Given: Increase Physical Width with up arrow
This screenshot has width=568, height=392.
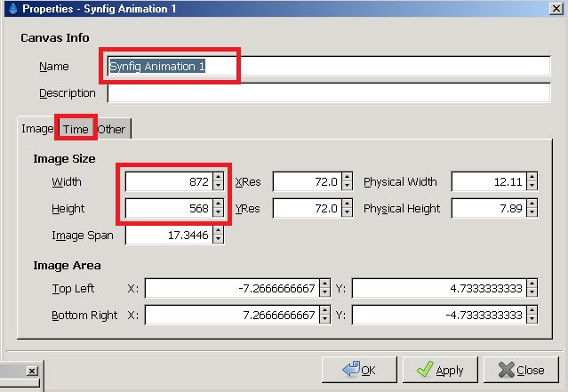Looking at the screenshot, I should coord(532,177).
